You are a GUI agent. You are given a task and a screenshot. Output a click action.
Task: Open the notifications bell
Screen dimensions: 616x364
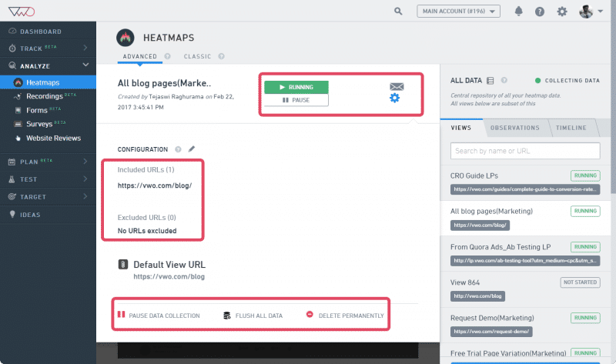point(518,11)
